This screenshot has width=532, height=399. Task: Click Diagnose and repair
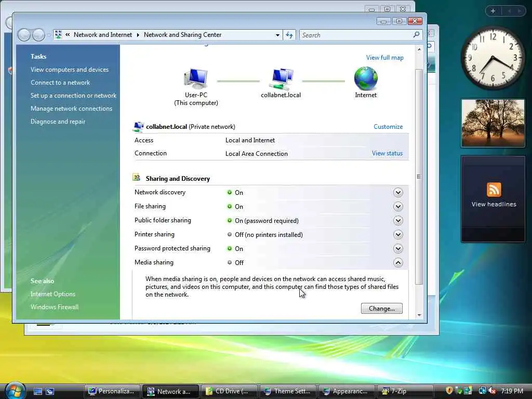(x=58, y=122)
